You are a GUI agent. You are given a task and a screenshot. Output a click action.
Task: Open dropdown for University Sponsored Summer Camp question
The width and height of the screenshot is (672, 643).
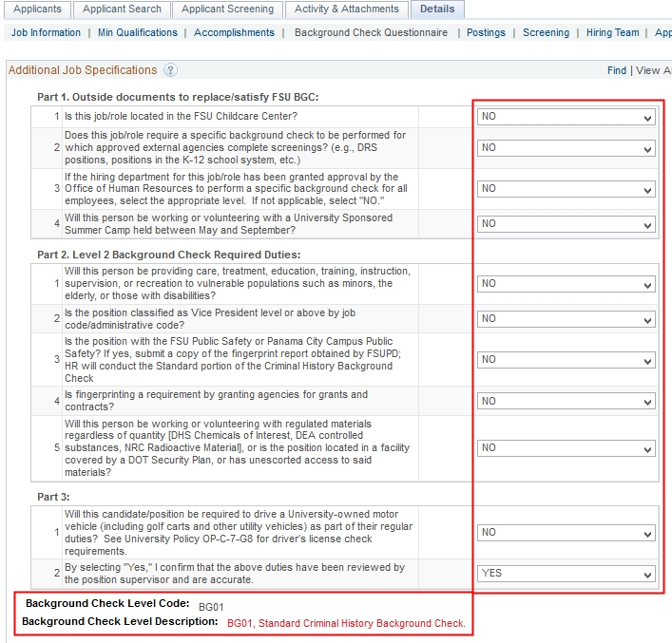tap(566, 224)
